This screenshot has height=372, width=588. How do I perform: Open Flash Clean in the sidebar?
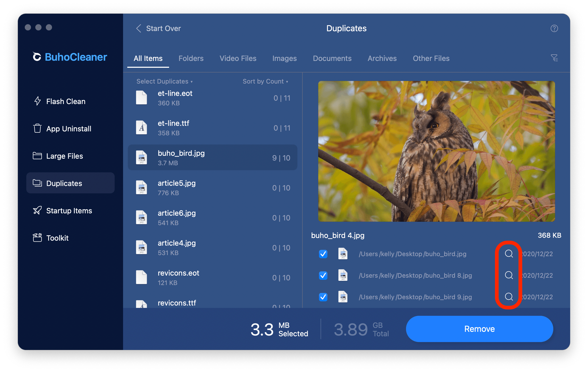70,101
